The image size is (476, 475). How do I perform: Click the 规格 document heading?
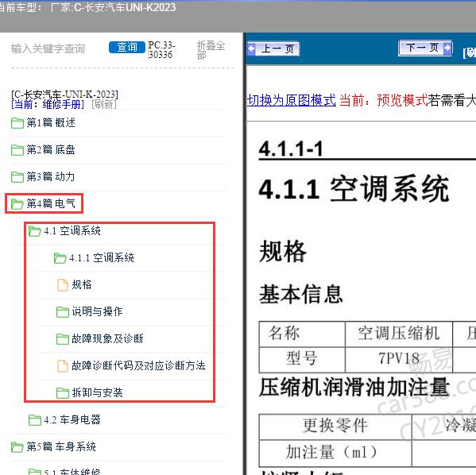pyautogui.click(x=283, y=251)
